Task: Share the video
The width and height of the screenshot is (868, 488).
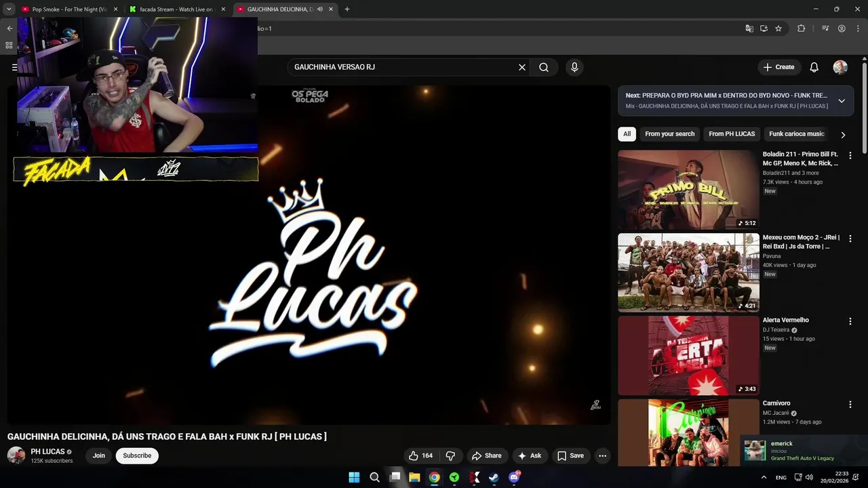Action: [x=486, y=455]
